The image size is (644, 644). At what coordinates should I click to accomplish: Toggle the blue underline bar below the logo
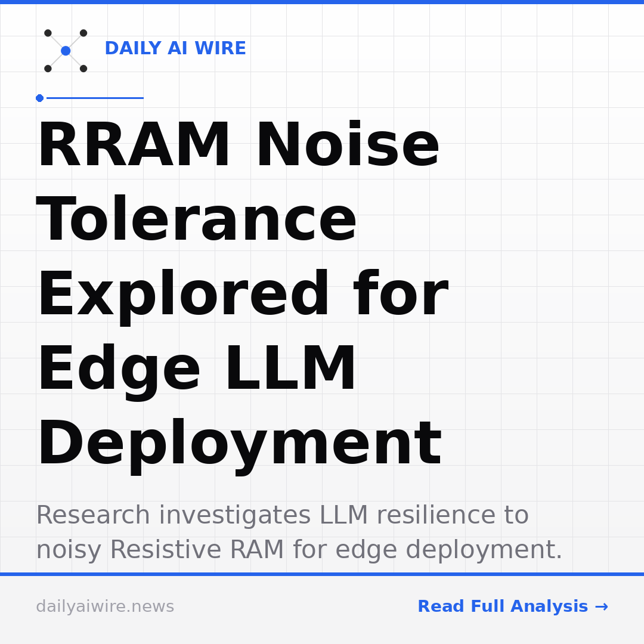95,98
